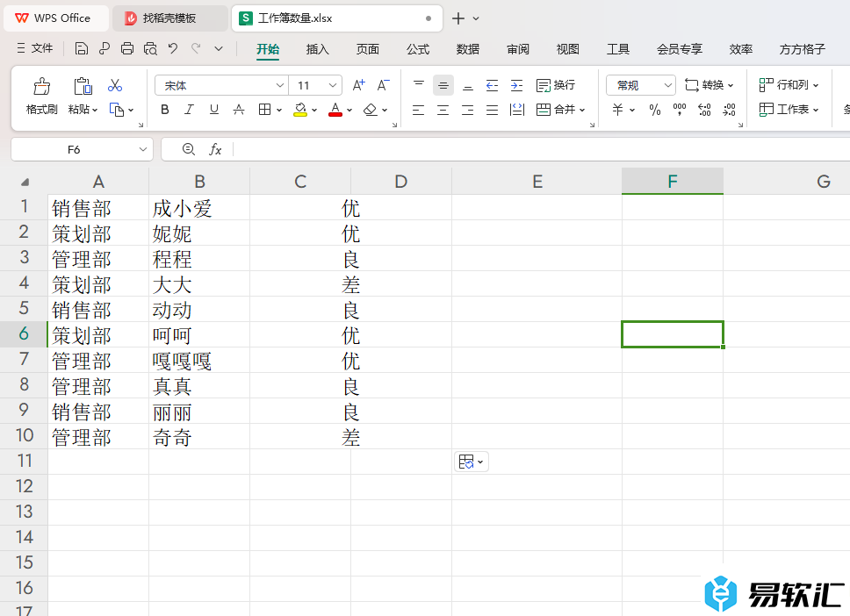Open 转换 convert dropdown

coord(709,85)
